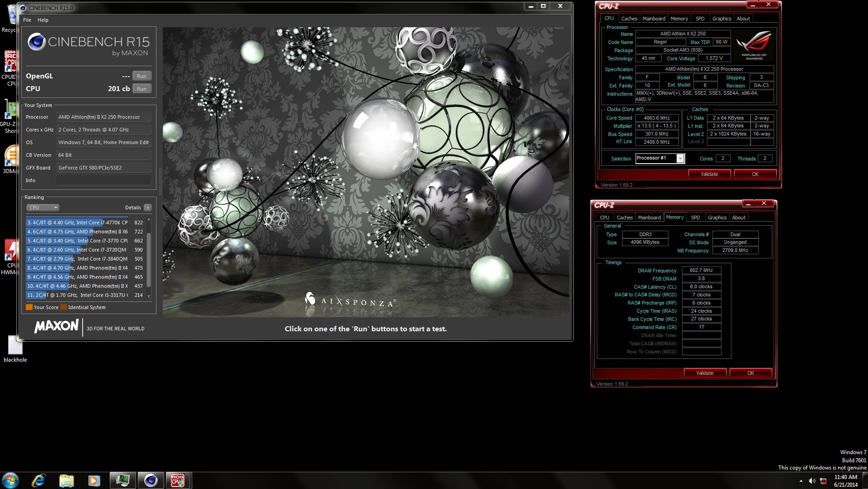
Task: Show hidden tray icons arrow
Action: click(801, 481)
